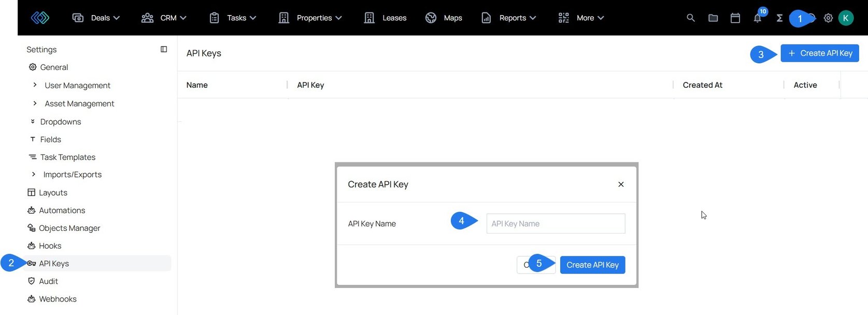The image size is (868, 315).
Task: Click the Audit shield icon
Action: [x=31, y=281]
